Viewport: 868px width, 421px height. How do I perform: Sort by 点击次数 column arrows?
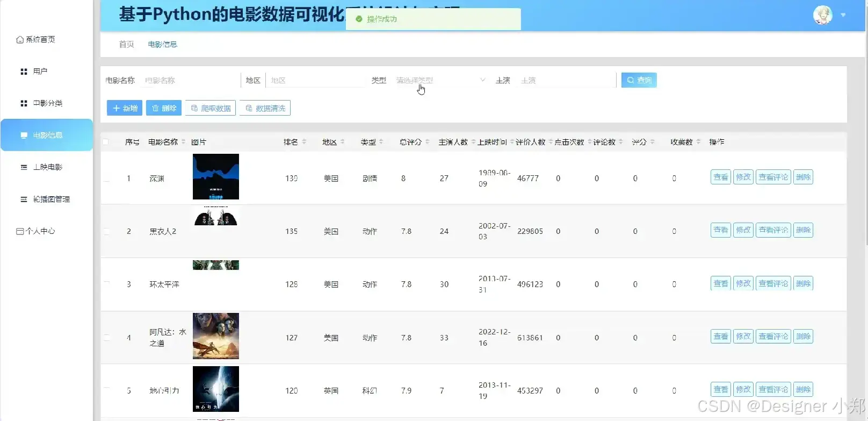(x=589, y=142)
